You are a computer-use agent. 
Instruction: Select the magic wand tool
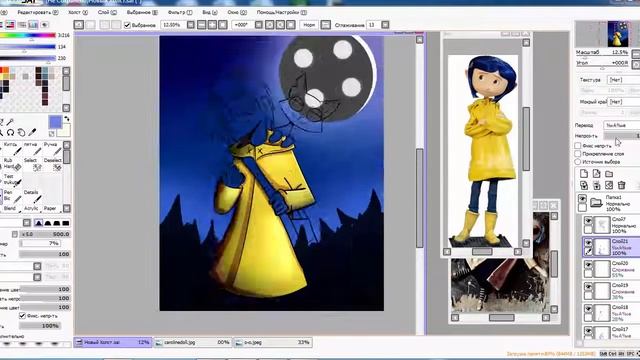[11, 122]
